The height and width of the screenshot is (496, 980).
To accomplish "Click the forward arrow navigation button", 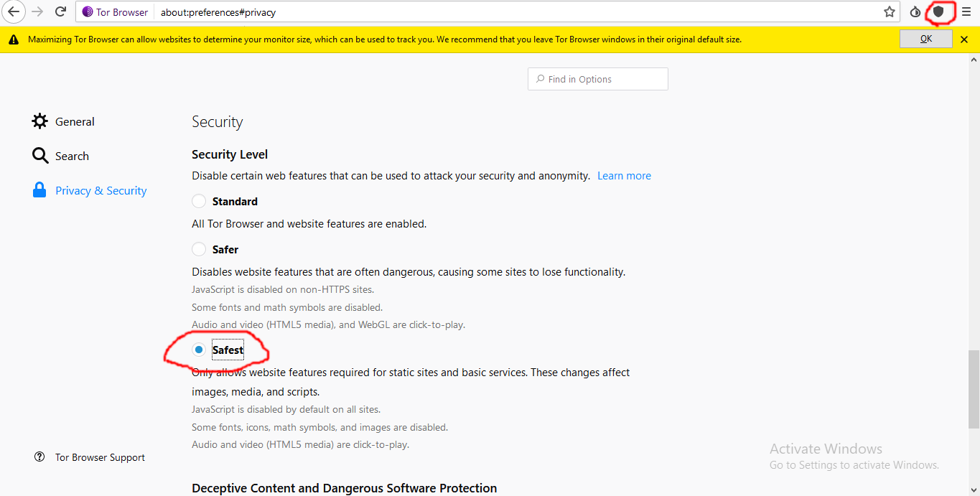I will coord(37,11).
